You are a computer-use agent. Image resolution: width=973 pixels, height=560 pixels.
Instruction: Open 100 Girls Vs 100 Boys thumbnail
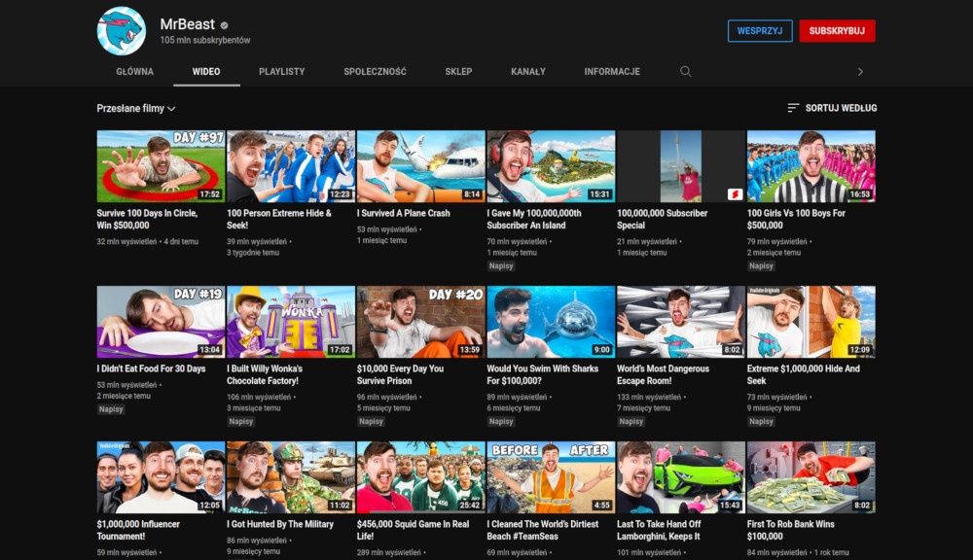click(x=811, y=166)
